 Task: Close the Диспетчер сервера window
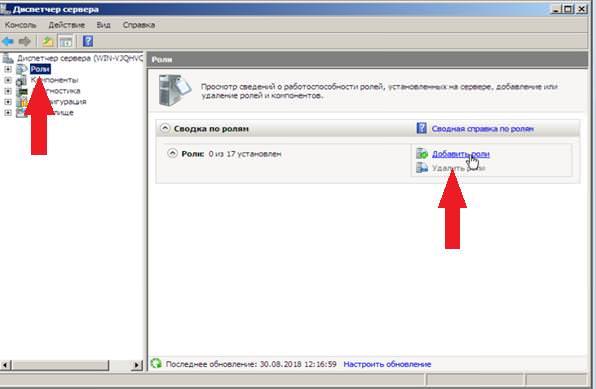click(x=581, y=9)
